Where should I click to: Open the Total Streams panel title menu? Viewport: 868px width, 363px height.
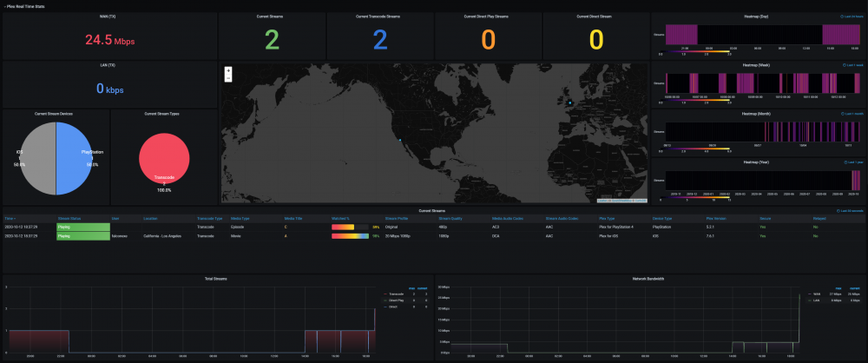tap(216, 279)
